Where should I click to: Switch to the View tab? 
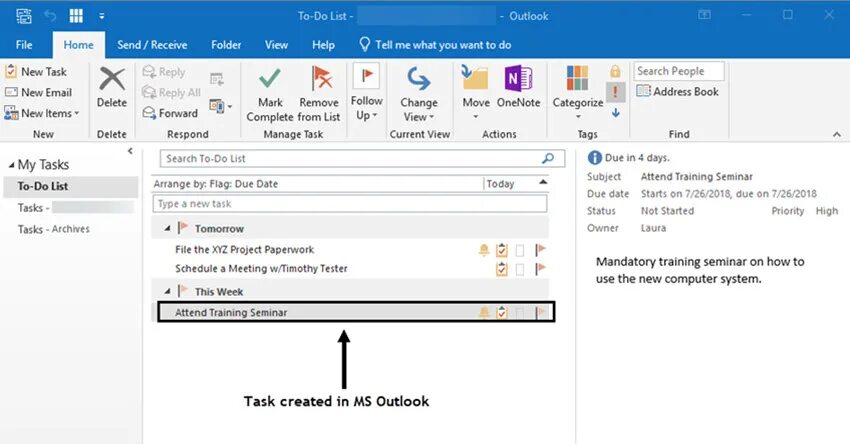click(x=276, y=45)
